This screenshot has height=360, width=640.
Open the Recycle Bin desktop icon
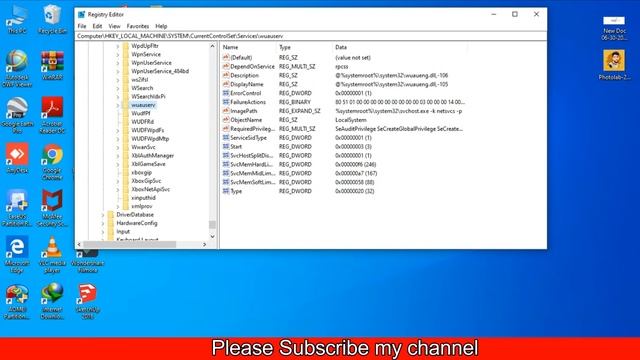52,19
